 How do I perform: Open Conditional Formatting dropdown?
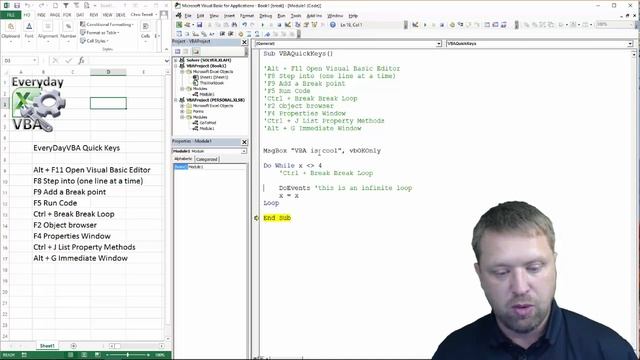click(x=107, y=24)
